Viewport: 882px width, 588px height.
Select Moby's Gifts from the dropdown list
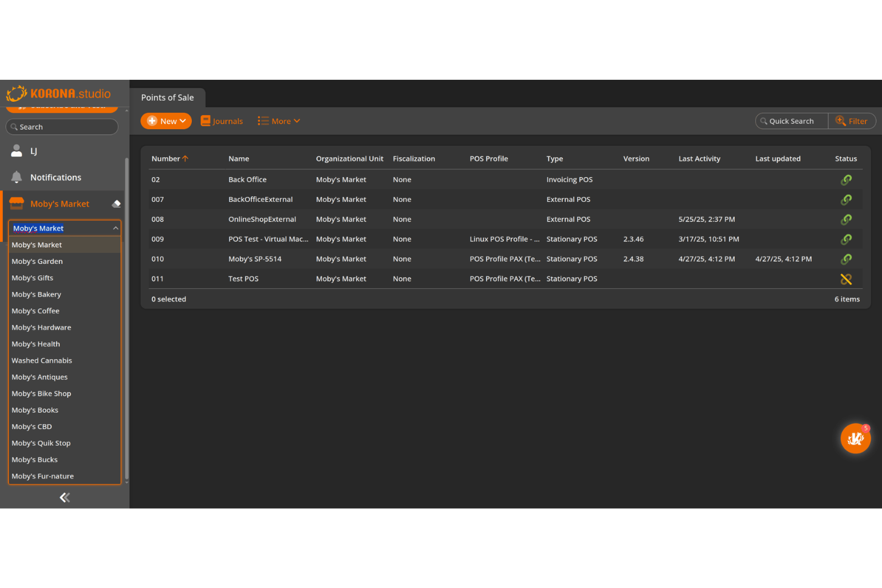(65, 278)
